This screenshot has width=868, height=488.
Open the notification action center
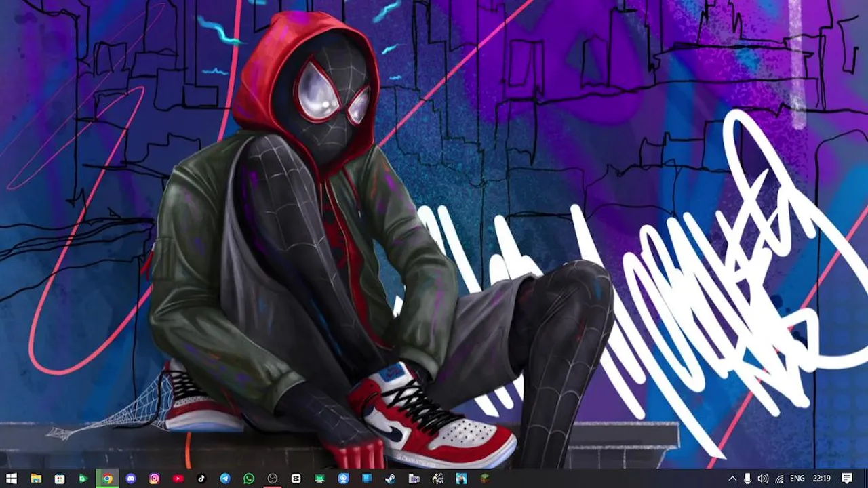point(847,479)
